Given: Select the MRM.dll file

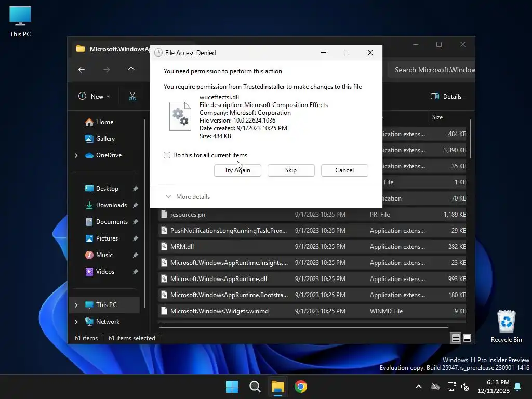Looking at the screenshot, I should click(312, 247).
